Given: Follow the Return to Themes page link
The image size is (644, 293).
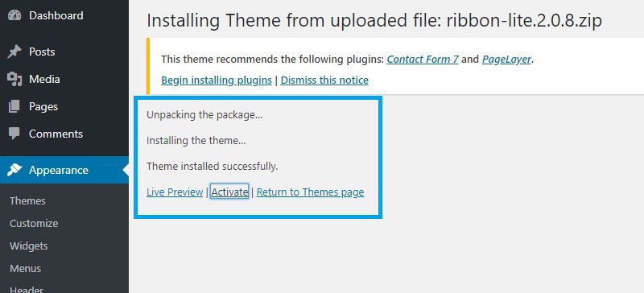Looking at the screenshot, I should click(x=310, y=192).
